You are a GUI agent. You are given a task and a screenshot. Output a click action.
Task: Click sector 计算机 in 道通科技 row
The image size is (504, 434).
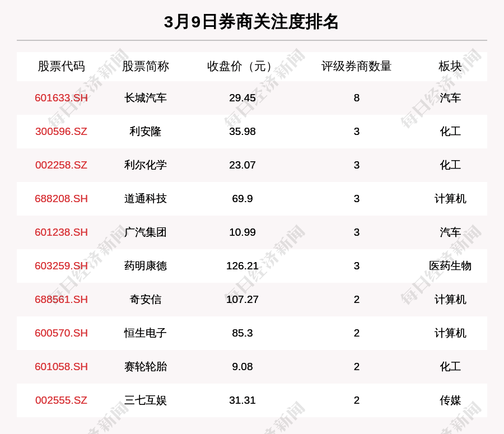click(x=450, y=199)
